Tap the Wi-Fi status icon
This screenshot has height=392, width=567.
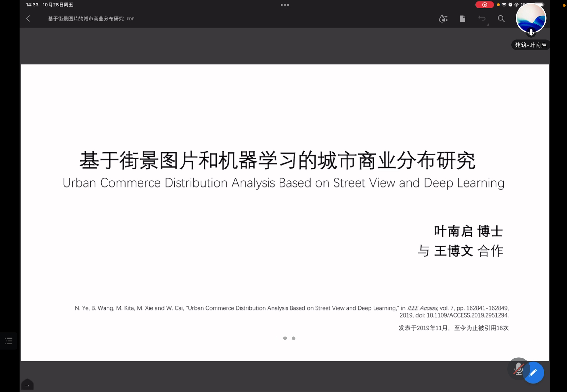pyautogui.click(x=504, y=5)
